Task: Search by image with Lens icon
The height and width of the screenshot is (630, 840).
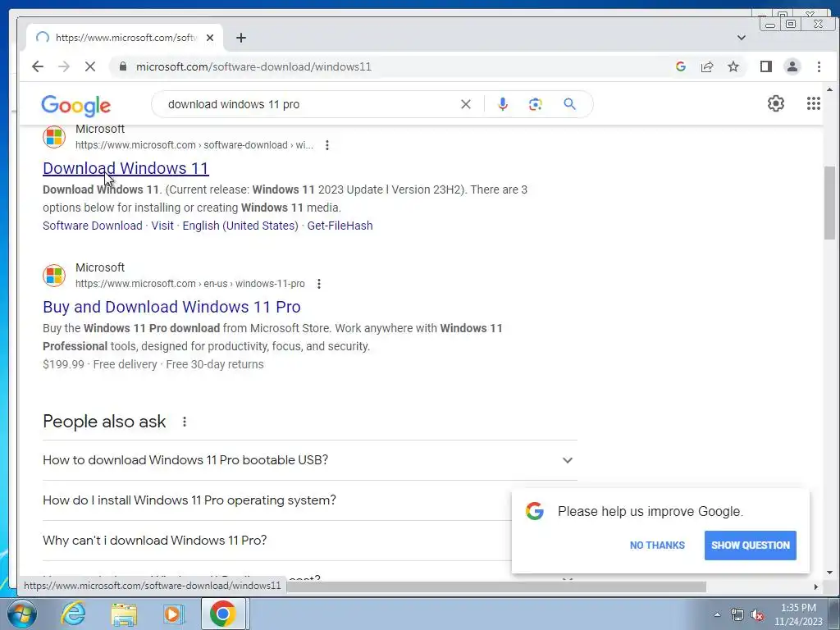Action: coord(535,104)
